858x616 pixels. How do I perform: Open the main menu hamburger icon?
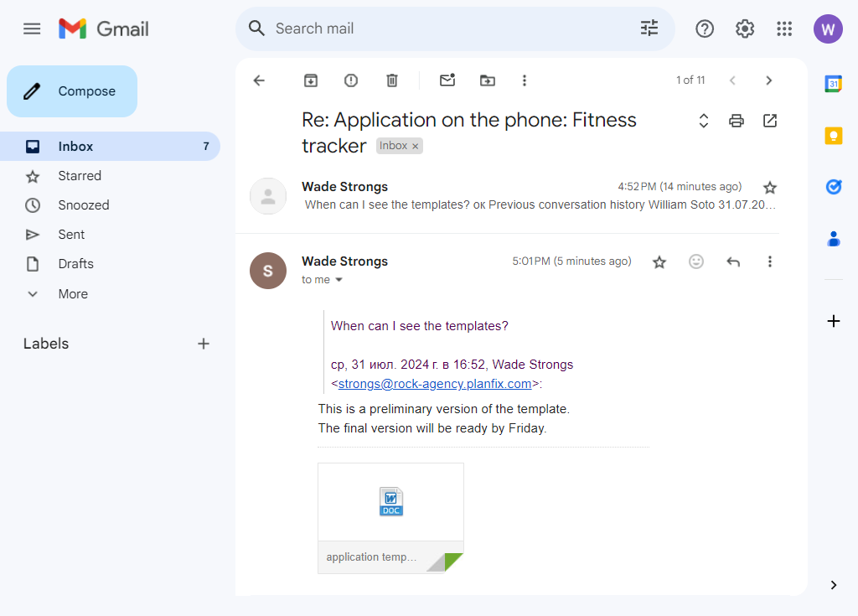[x=32, y=28]
